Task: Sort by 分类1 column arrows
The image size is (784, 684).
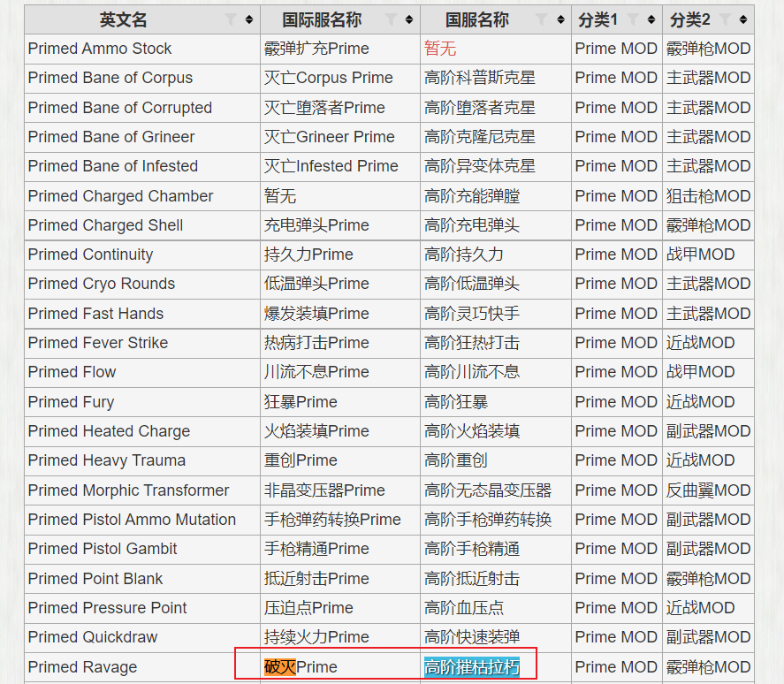Action: click(x=651, y=19)
